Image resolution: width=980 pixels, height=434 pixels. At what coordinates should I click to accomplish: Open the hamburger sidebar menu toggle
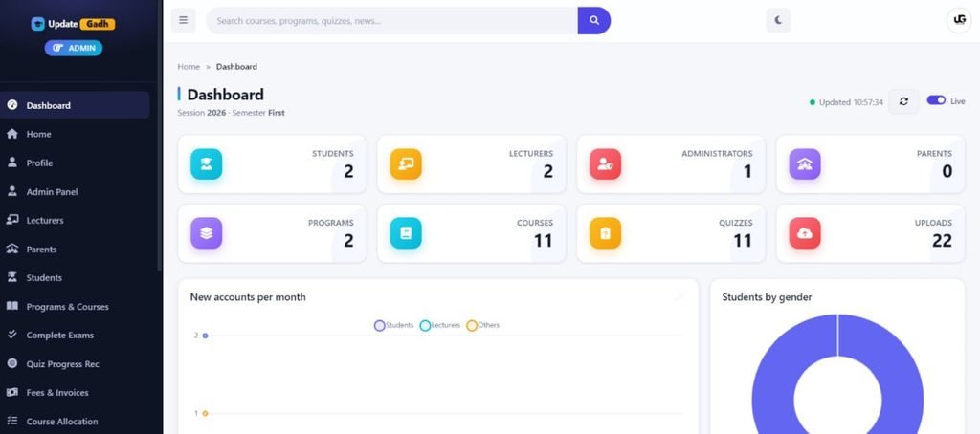(x=183, y=21)
